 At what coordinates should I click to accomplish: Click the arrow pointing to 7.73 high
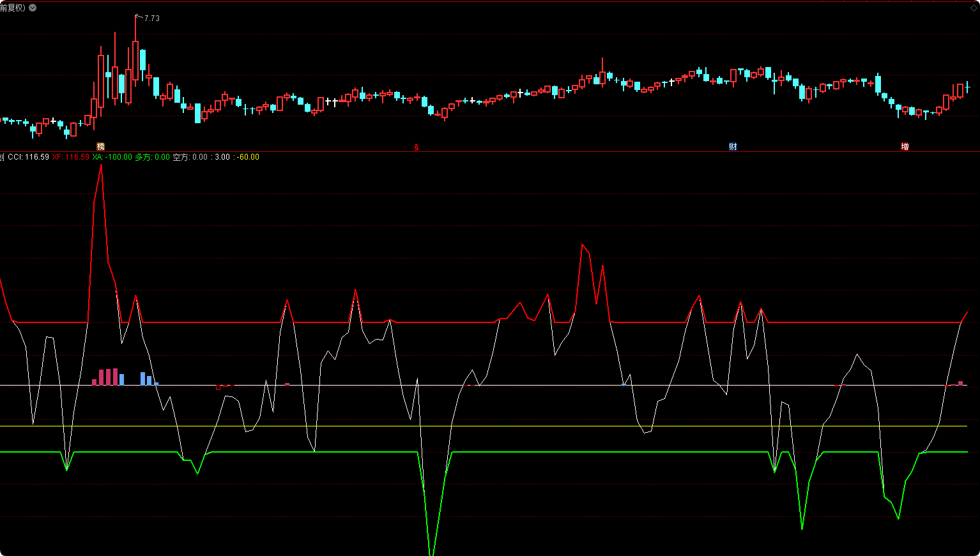[x=139, y=17]
